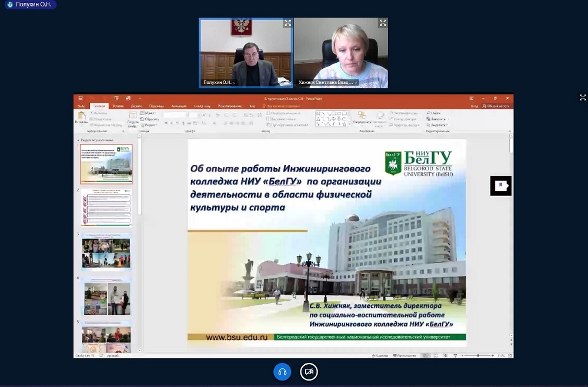Screen dimensions: 588x387
Task: Expand the right video tile to fullscreen
Action: [x=383, y=23]
